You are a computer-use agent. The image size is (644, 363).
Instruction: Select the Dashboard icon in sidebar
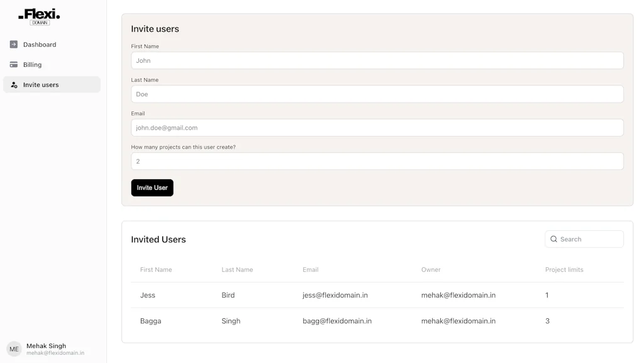pos(13,44)
